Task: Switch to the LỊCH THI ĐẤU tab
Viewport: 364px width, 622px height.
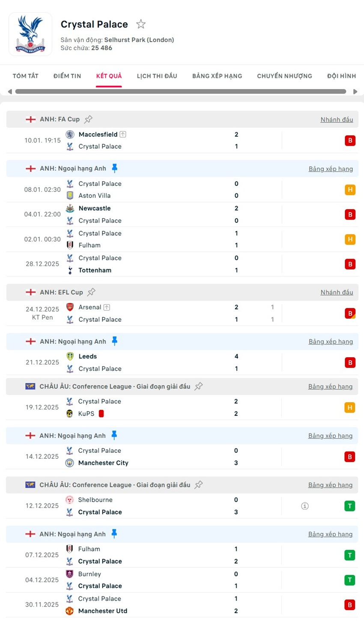Action: [x=157, y=76]
